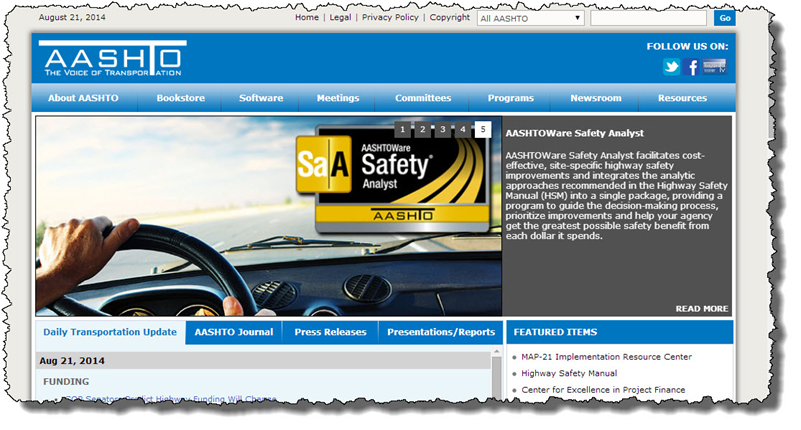
Task: Open the Meetings menu
Action: coord(338,98)
